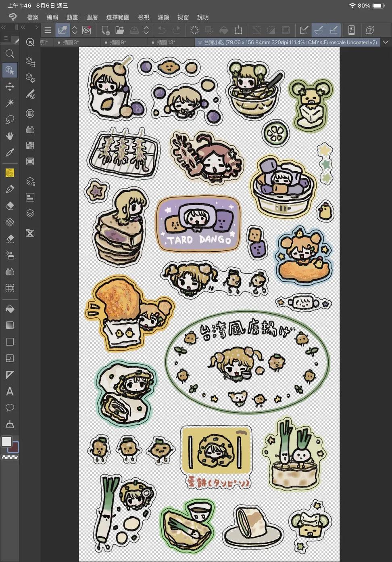Screen dimensions: 392x562
Task: Select the Text tool
Action: (10, 391)
